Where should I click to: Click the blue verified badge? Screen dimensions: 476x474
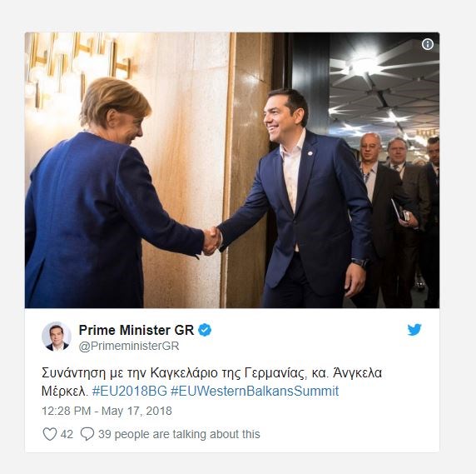coord(205,330)
